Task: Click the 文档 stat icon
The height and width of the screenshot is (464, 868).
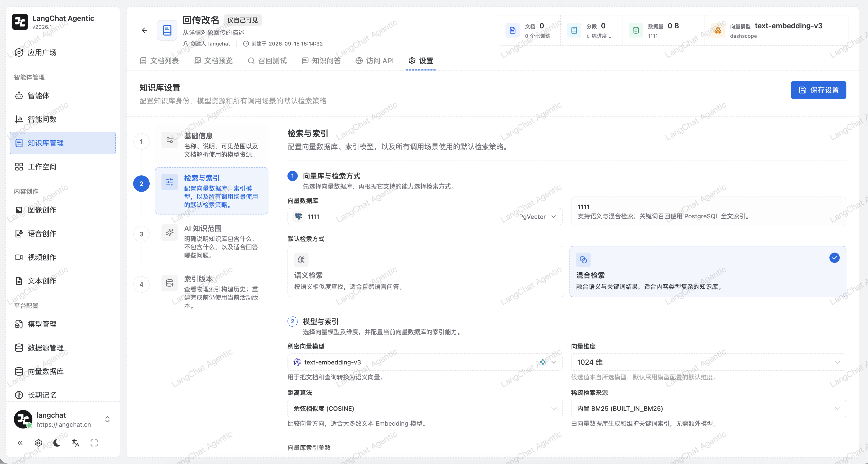Action: click(512, 31)
